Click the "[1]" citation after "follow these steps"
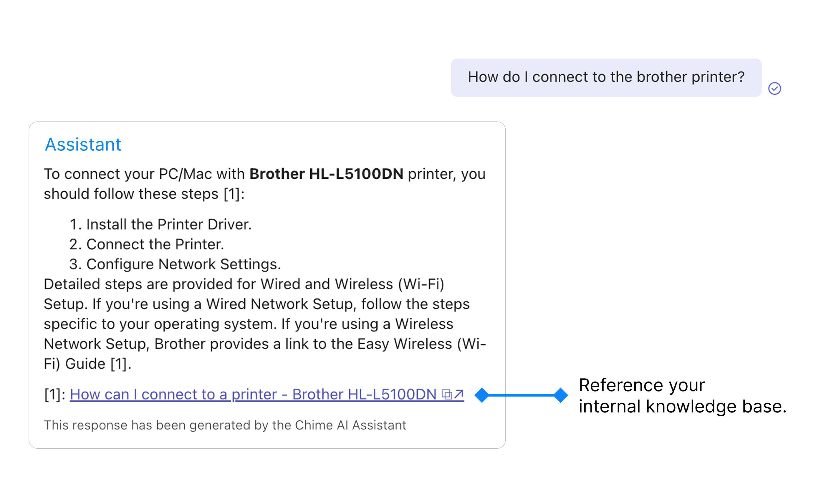Image resolution: width=816 pixels, height=504 pixels. (x=234, y=194)
